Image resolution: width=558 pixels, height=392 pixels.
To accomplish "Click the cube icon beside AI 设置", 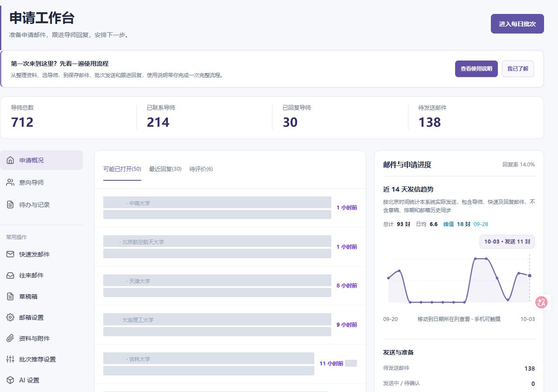I will click(x=10, y=380).
